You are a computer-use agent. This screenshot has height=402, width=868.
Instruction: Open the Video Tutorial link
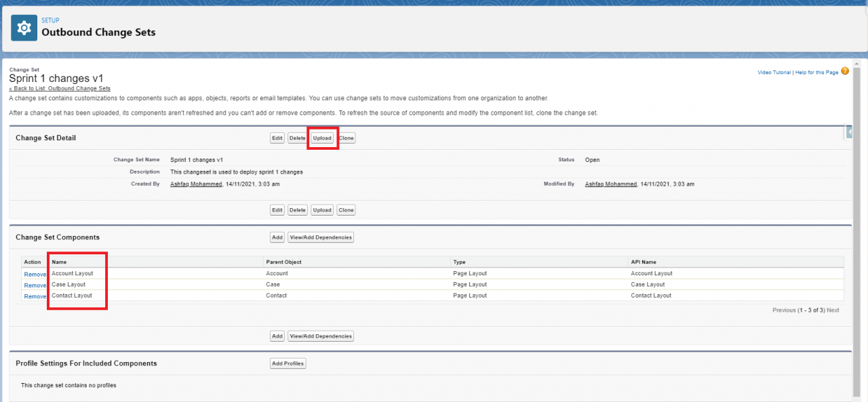[x=774, y=72]
